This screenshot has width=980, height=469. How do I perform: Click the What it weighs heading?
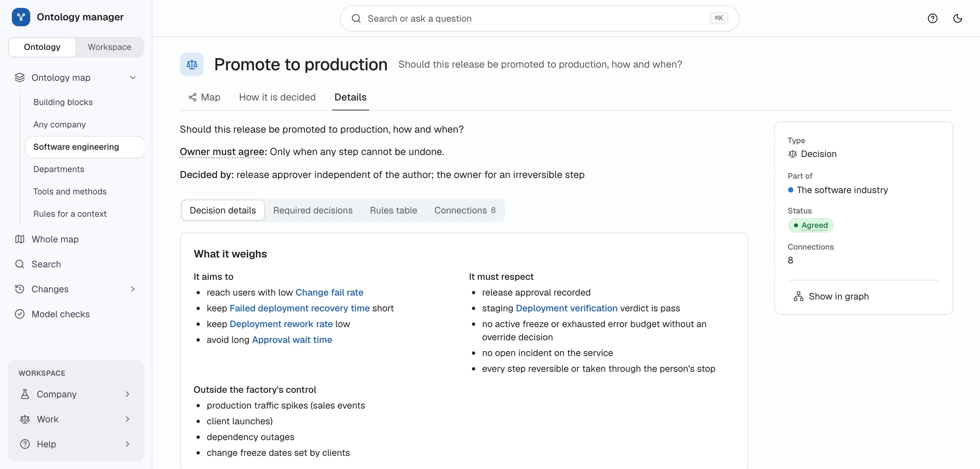[230, 254]
